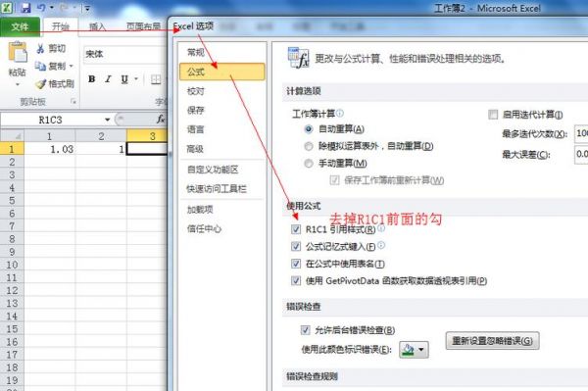The image size is (588, 391).
Task: Open the Copy (复制) dropdown arrow
Action: coord(71,67)
